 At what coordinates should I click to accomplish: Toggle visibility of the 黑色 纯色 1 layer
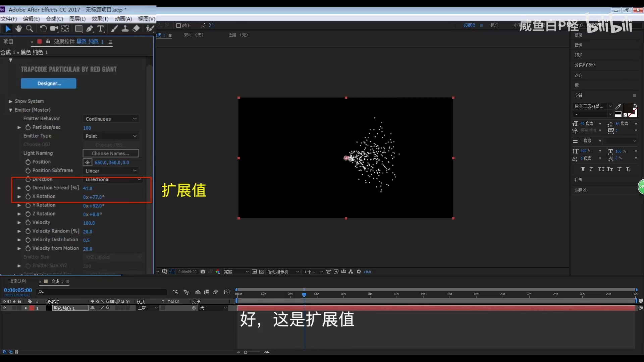pyautogui.click(x=4, y=308)
